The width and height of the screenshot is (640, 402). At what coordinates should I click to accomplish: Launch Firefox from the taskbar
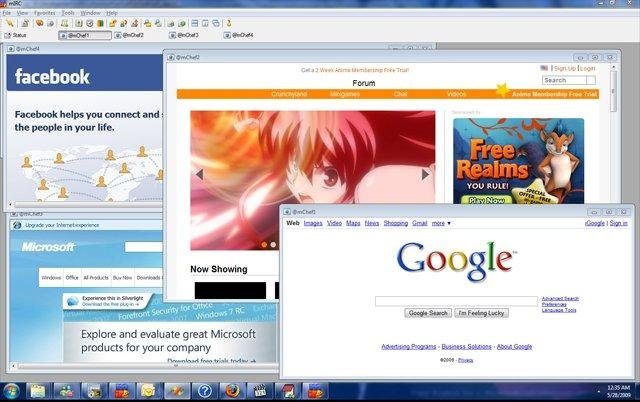pyautogui.click(x=232, y=391)
